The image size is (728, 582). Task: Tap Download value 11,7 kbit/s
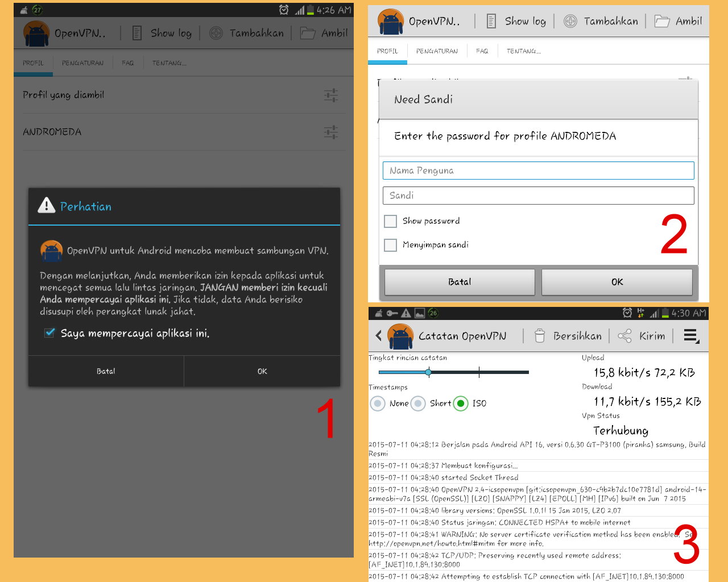pyautogui.click(x=622, y=402)
